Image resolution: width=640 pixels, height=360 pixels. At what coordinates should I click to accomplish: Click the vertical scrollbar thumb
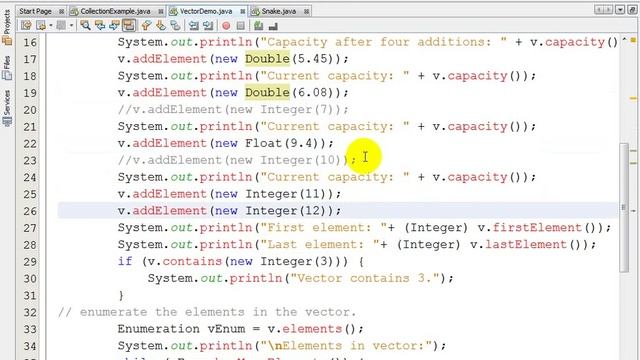tap(624, 207)
